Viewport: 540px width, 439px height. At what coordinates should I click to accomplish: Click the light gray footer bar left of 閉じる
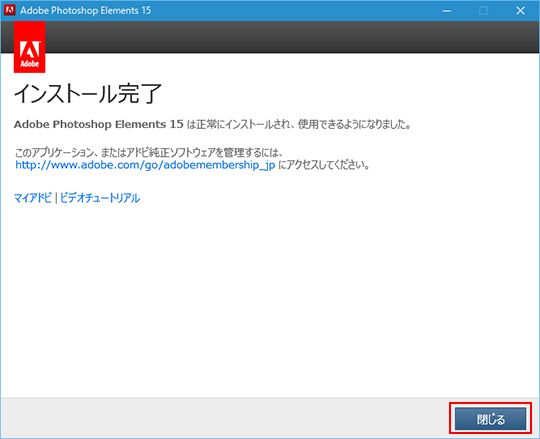tap(225, 418)
